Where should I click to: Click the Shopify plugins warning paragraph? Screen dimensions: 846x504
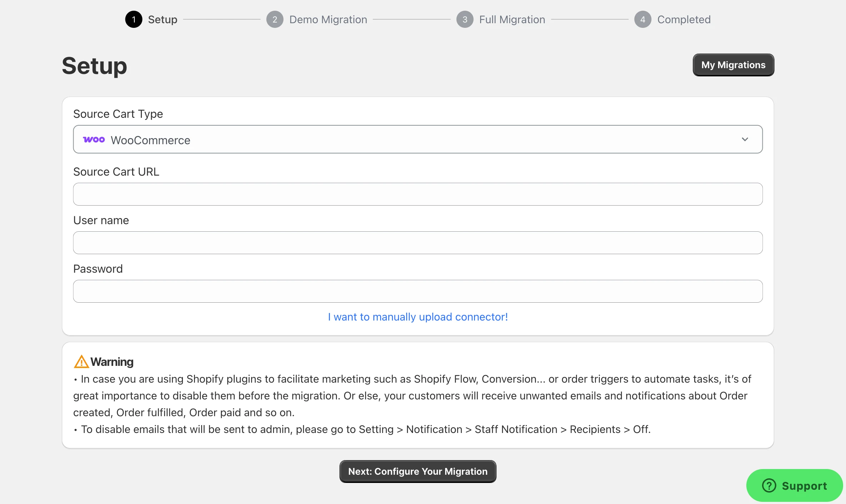[412, 396]
